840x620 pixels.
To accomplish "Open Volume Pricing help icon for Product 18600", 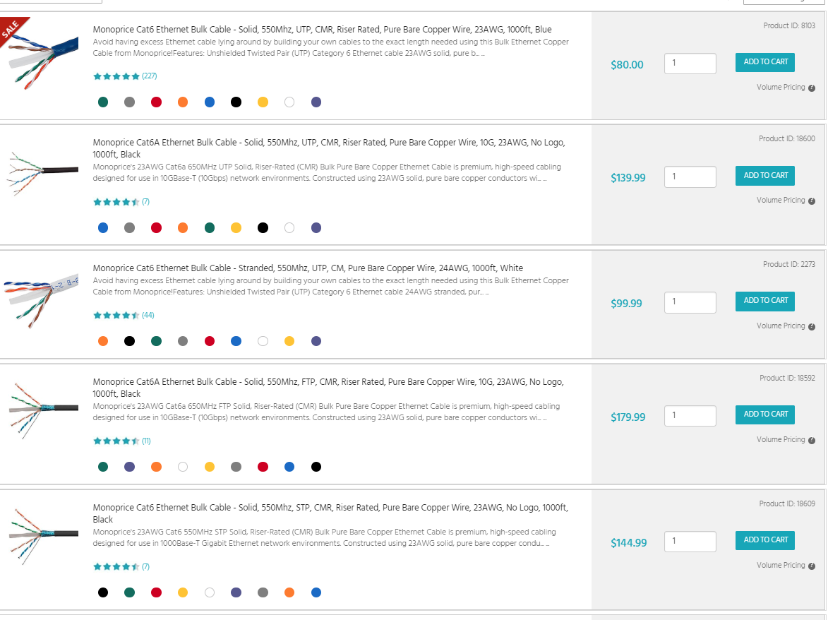I will point(812,201).
